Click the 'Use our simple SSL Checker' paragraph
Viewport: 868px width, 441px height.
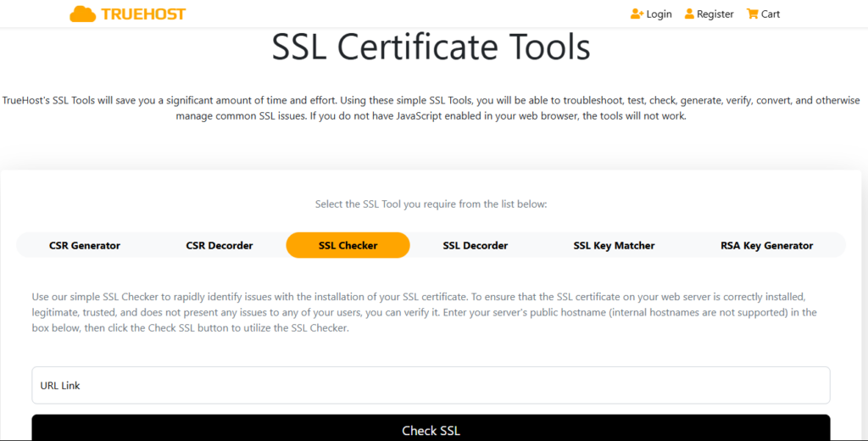point(424,312)
